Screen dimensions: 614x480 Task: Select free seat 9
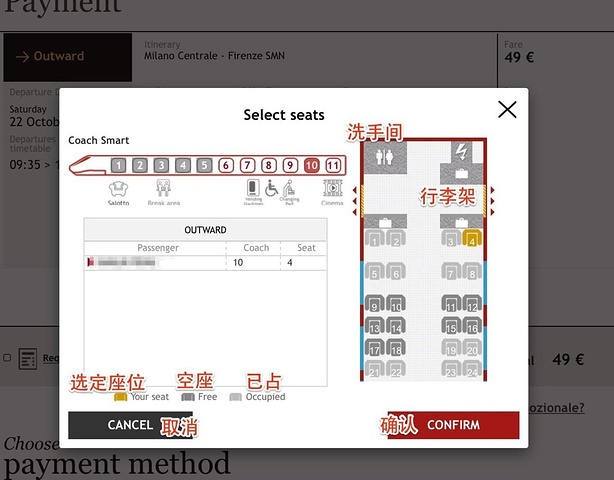tap(374, 305)
